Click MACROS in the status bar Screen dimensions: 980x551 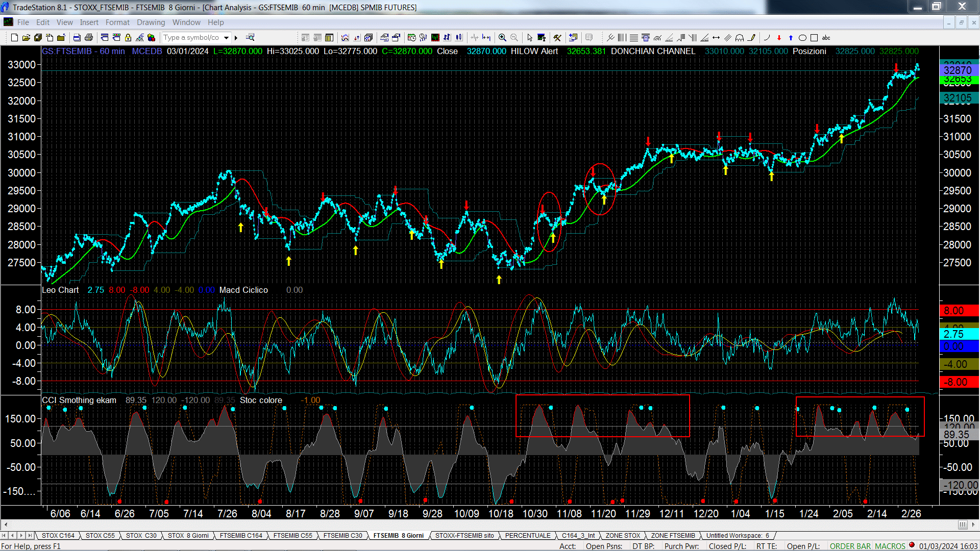890,546
